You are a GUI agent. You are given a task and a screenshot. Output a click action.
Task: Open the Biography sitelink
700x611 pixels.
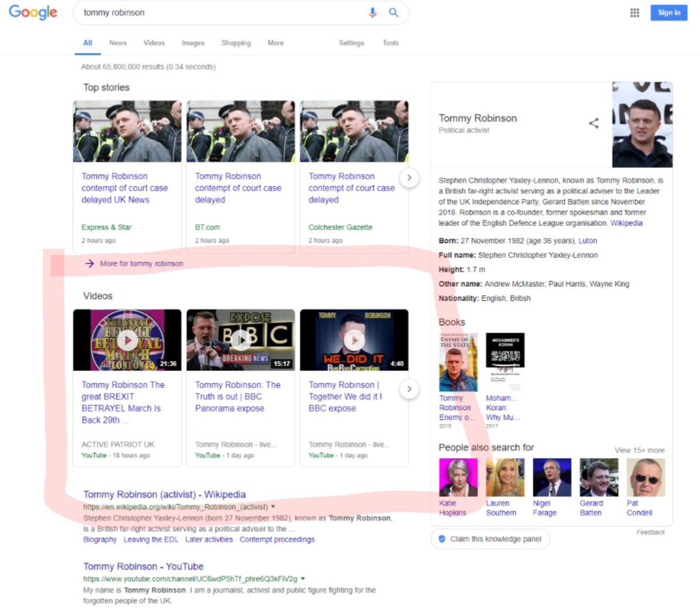click(100, 539)
